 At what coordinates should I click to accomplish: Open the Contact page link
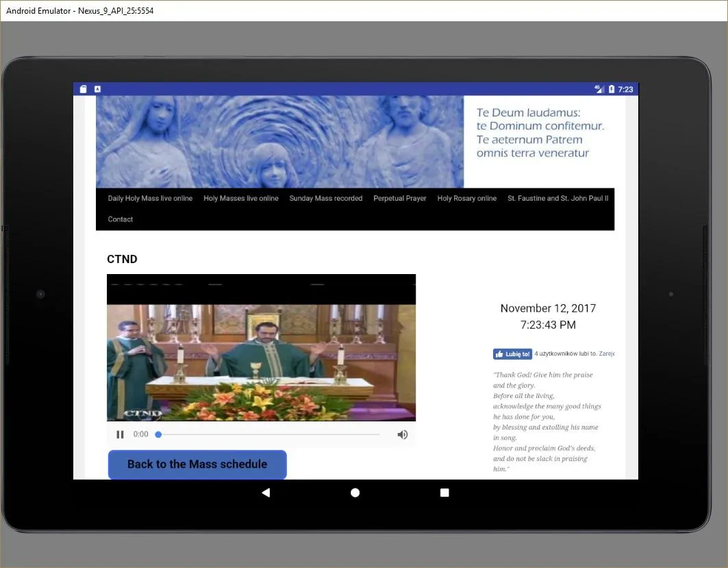pos(121,219)
